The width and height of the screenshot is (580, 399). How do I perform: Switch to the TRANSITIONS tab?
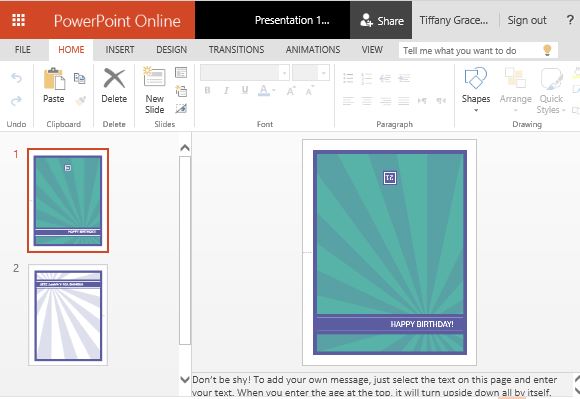[236, 50]
